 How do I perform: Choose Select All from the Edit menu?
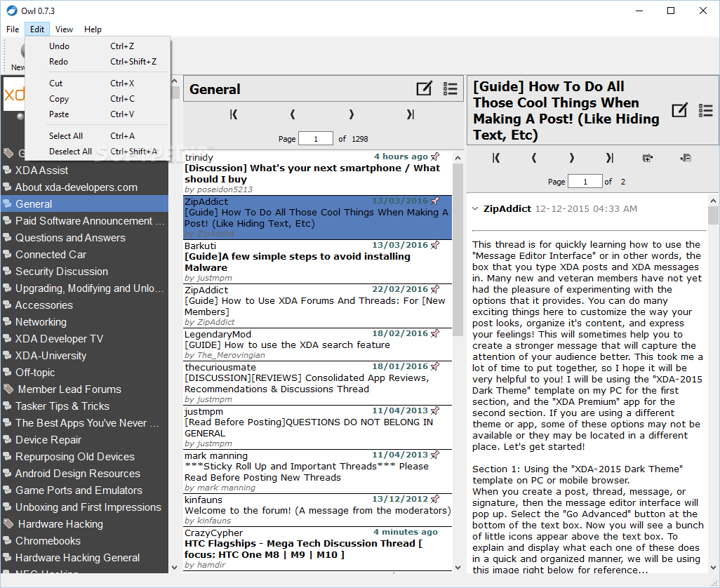click(x=98, y=136)
